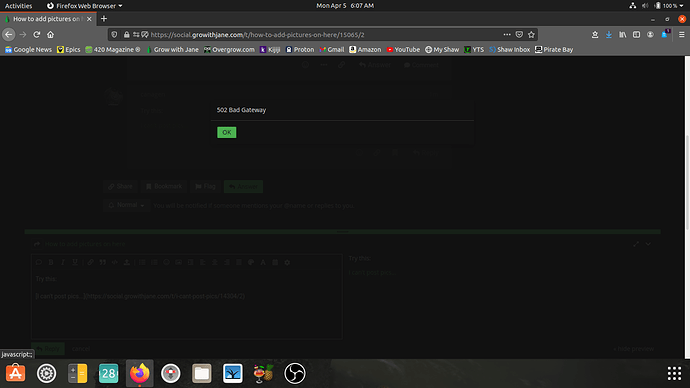
Task: Open My Shaw bookmark
Action: pyautogui.click(x=442, y=50)
